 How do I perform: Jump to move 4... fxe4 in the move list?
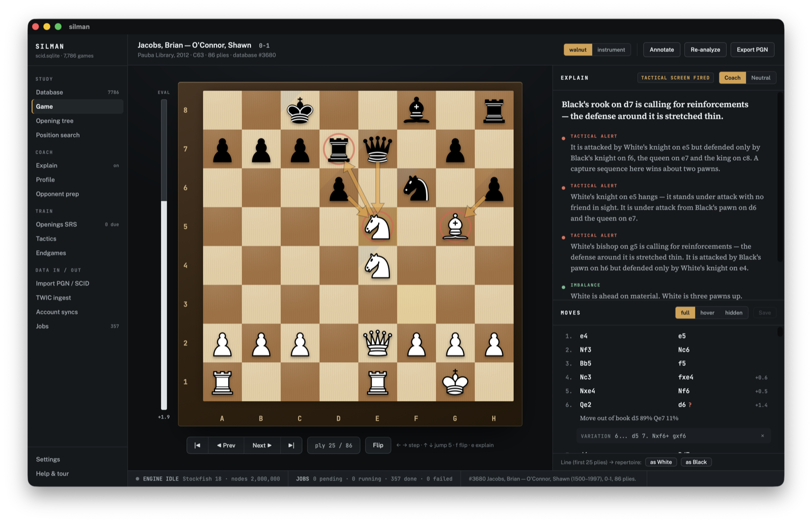(x=685, y=377)
